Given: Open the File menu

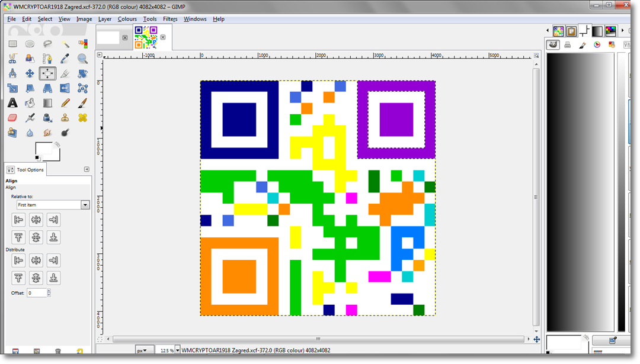Looking at the screenshot, I should (11, 19).
